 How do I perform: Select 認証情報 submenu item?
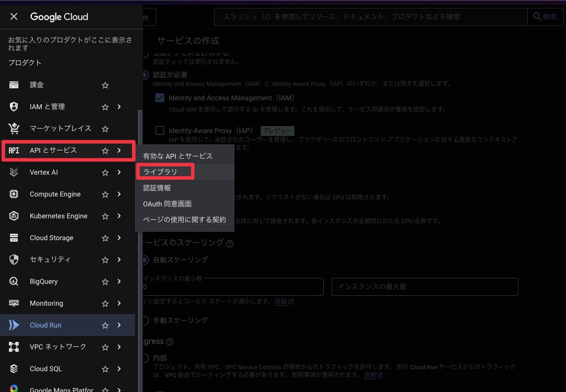coord(185,188)
